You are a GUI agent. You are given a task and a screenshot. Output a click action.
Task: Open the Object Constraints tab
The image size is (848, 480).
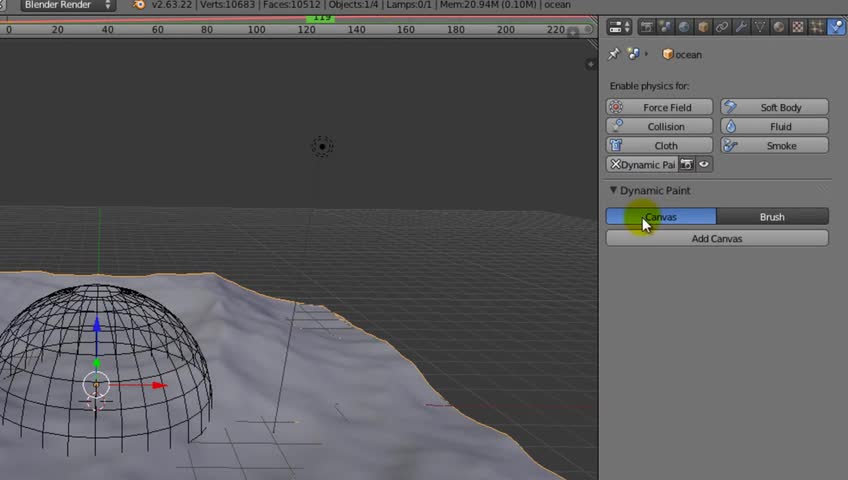[722, 26]
